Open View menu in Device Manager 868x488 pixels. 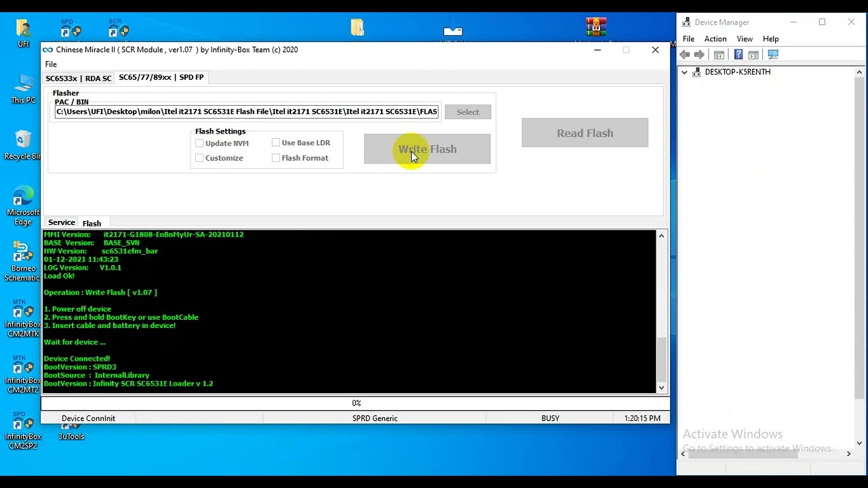click(x=745, y=39)
